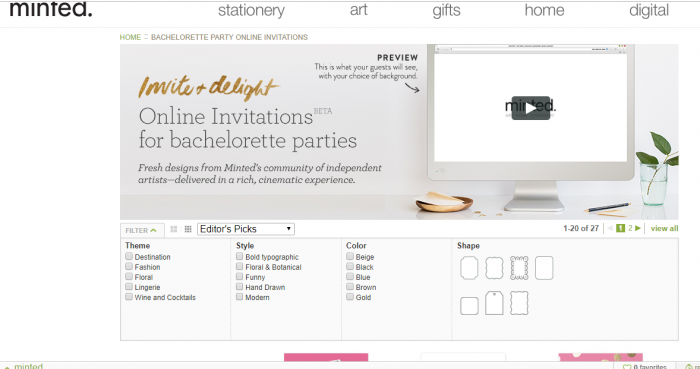Viewport: 700px width, 369px height.
Task: Select the scalloped border shape icon
Action: (519, 268)
